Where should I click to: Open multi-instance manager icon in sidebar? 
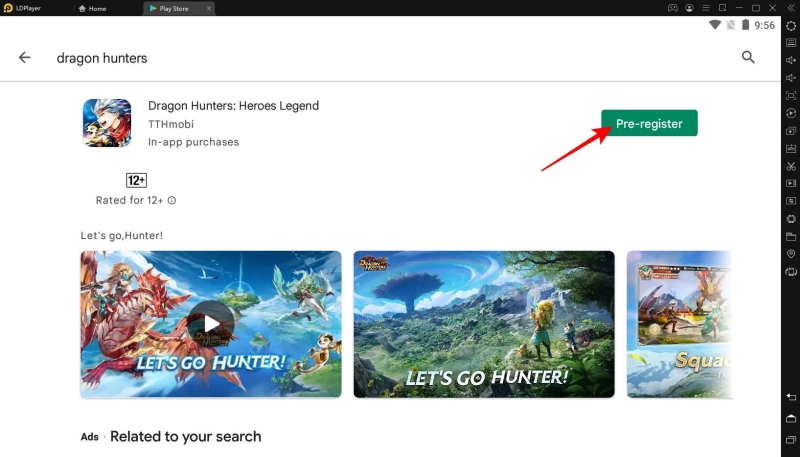pos(791,131)
